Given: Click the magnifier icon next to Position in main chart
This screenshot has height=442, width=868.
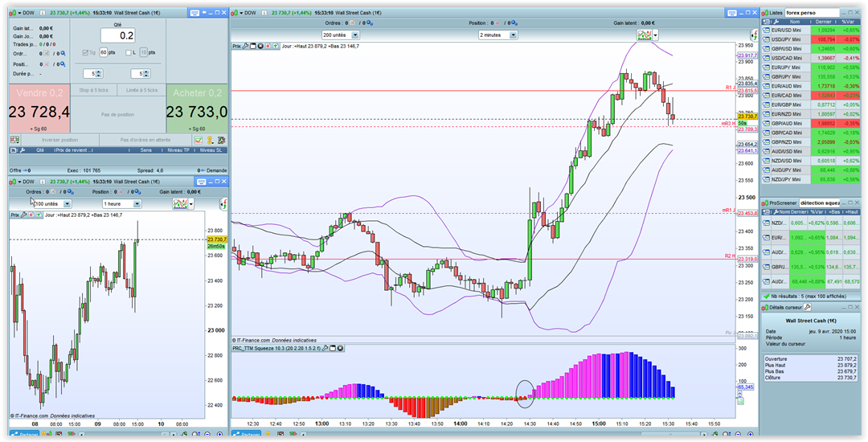Looking at the screenshot, I should (x=514, y=23).
